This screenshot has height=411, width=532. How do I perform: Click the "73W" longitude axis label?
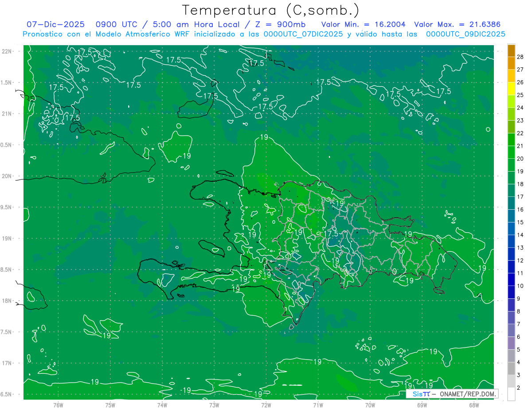tap(214, 405)
